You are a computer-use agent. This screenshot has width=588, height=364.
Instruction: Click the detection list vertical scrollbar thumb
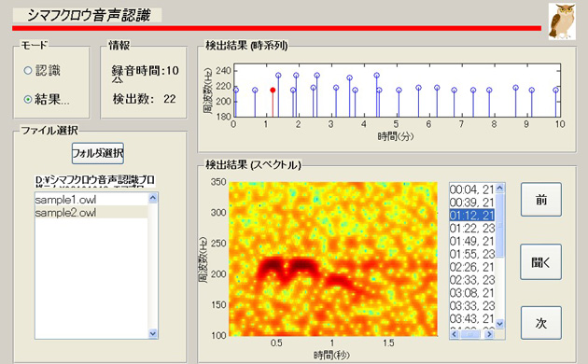pyautogui.click(x=500, y=225)
